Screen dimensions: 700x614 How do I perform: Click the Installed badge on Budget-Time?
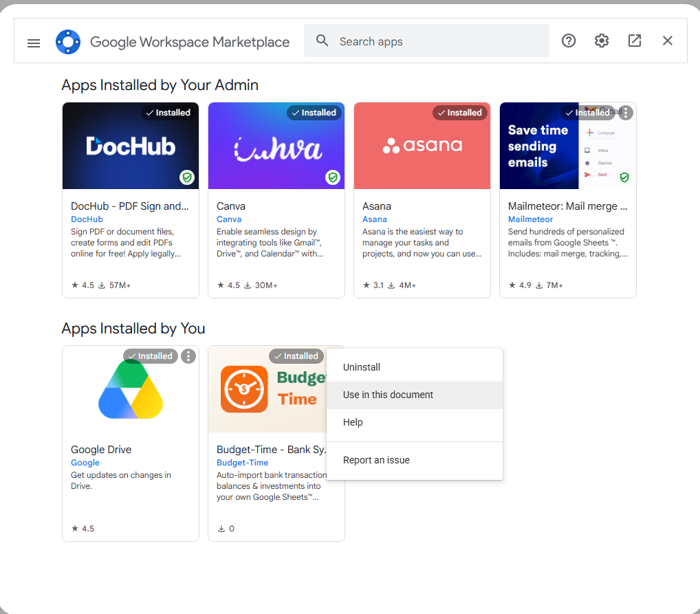pyautogui.click(x=296, y=356)
